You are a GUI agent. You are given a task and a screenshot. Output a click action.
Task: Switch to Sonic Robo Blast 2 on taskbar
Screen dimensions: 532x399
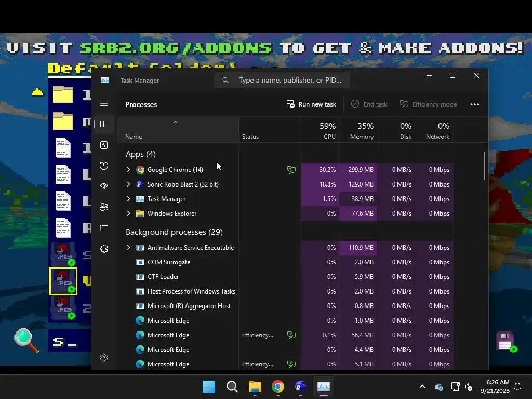tap(301, 387)
